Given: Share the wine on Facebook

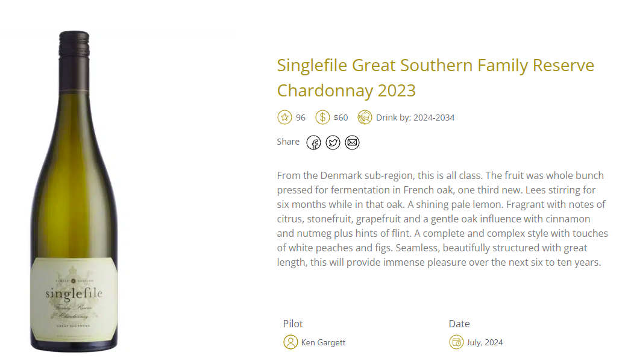Looking at the screenshot, I should 313,142.
